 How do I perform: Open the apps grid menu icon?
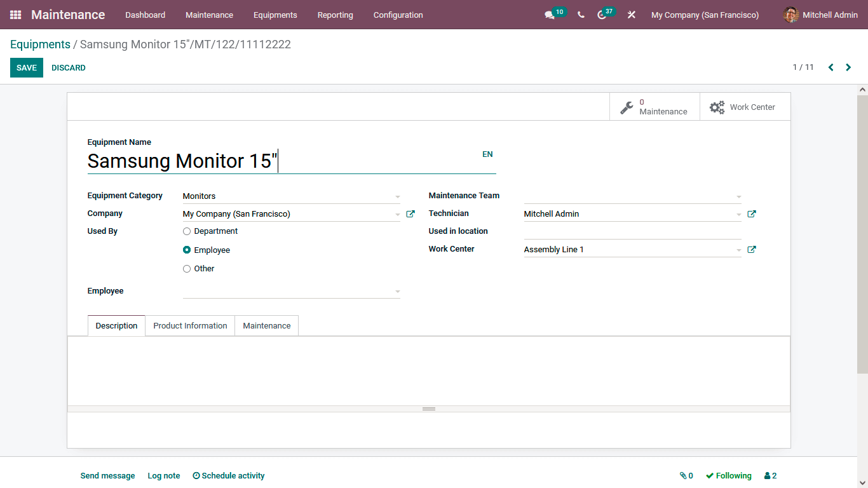[15, 15]
